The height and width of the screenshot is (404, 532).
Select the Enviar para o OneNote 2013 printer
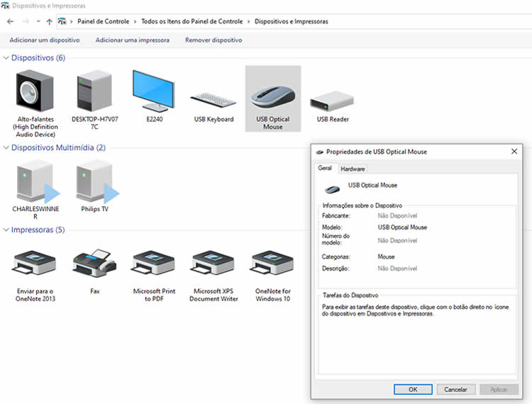(35, 263)
